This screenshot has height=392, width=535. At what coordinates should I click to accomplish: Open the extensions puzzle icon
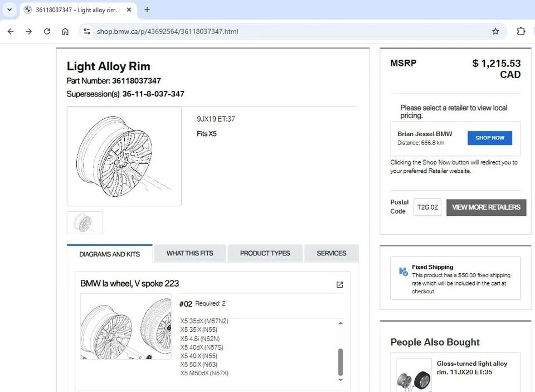521,31
